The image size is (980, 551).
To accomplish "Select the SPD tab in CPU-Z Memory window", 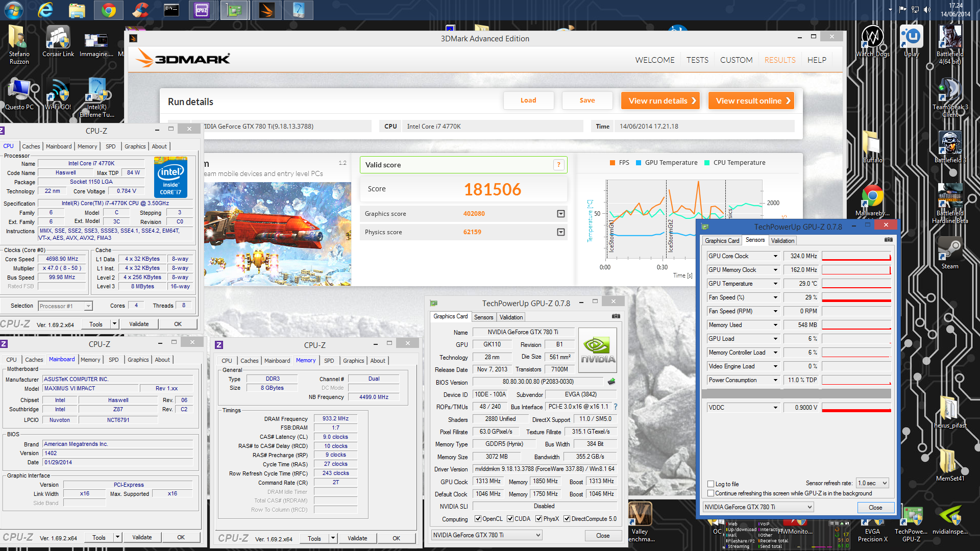I will click(329, 361).
